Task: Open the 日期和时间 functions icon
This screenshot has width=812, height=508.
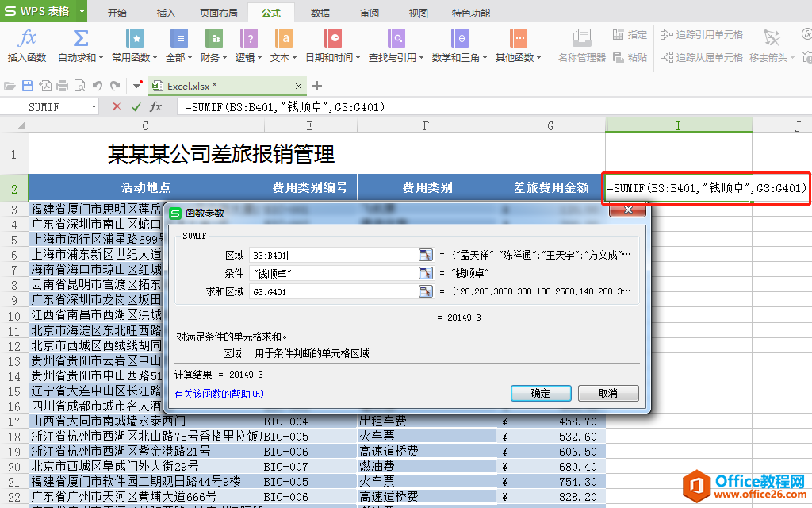Action: [x=333, y=38]
